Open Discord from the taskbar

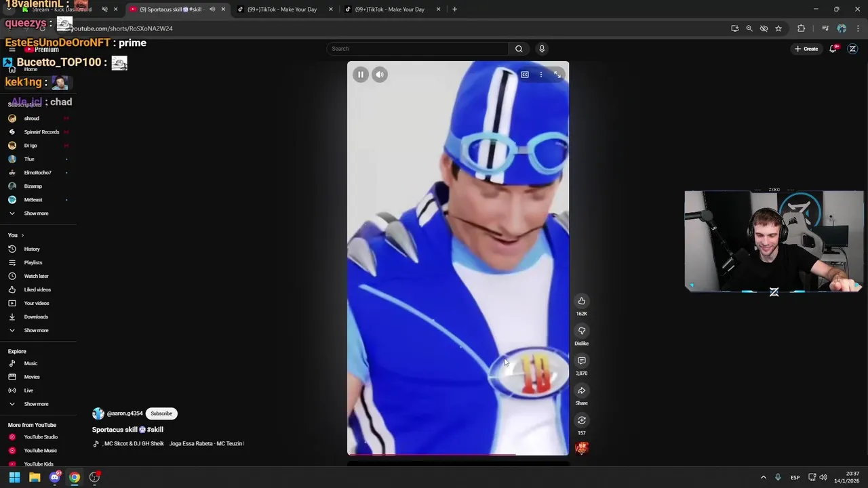pyautogui.click(x=55, y=477)
